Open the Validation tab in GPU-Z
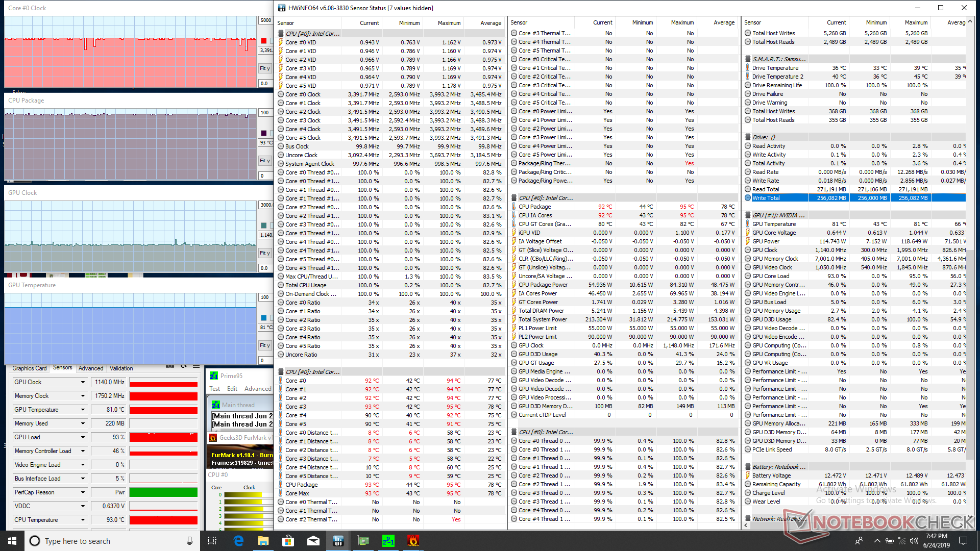The height and width of the screenshot is (551, 980). [121, 368]
